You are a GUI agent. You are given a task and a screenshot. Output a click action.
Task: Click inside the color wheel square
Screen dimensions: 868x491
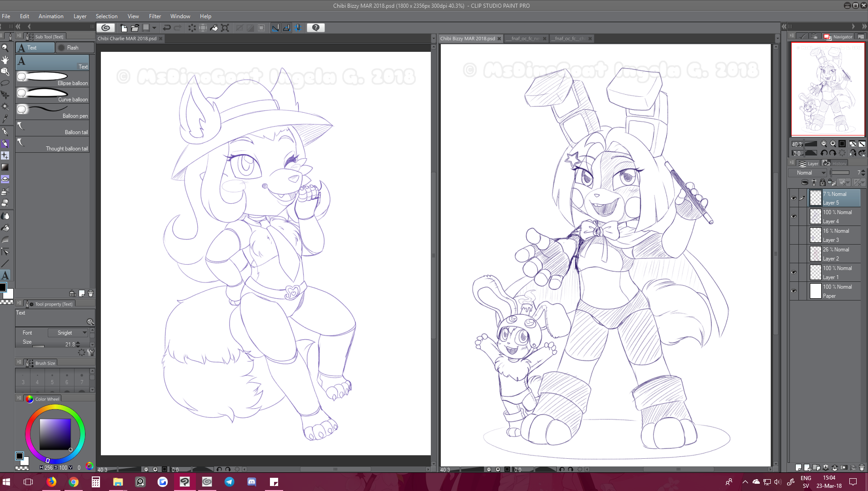(x=55, y=434)
